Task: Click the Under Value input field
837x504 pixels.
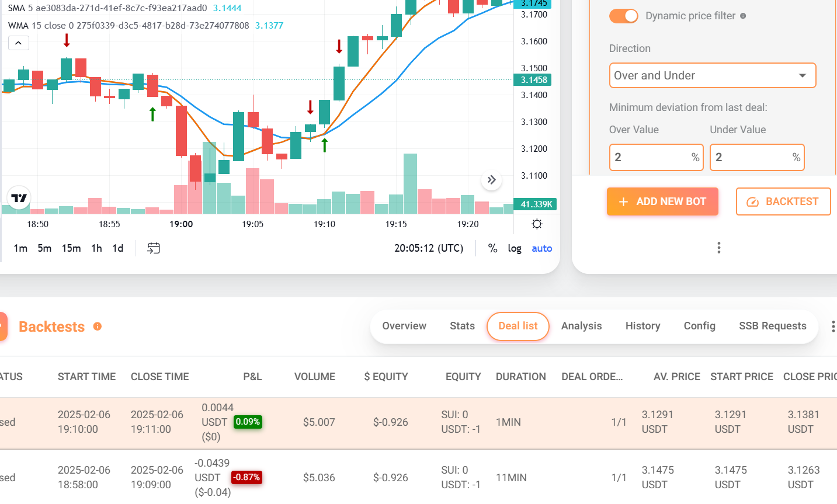Action: pos(757,157)
